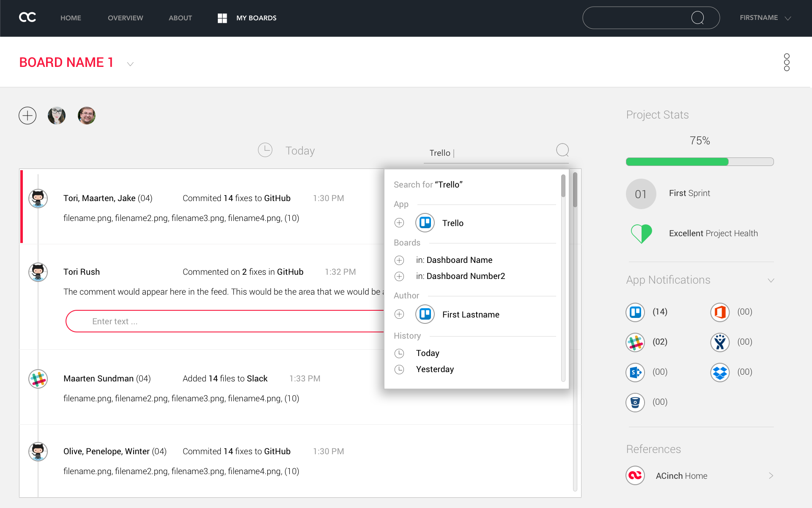This screenshot has width=812, height=508.
Task: Click the 75% project progress bar
Action: pyautogui.click(x=700, y=162)
